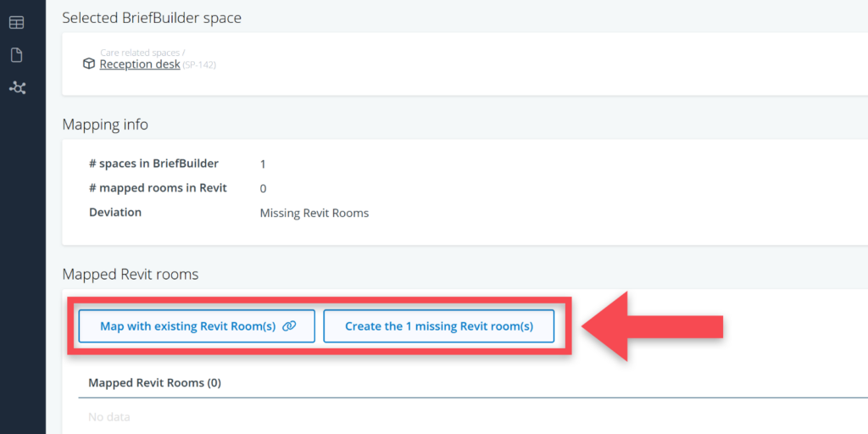
Task: Open the table view in sidebar
Action: pos(17,22)
